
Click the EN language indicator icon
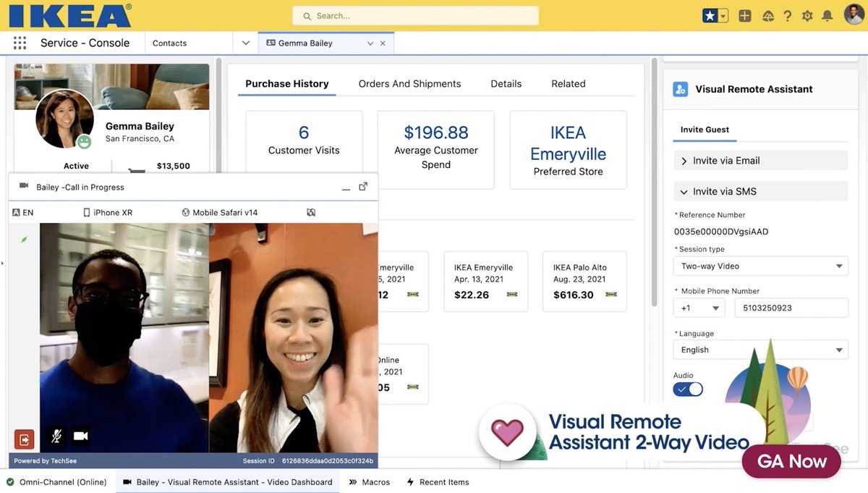pos(16,213)
